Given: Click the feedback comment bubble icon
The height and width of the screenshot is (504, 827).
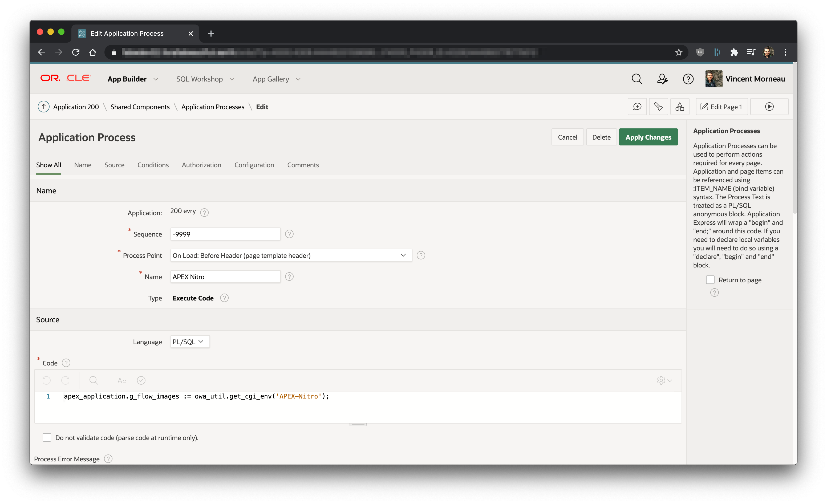Looking at the screenshot, I should (x=637, y=107).
